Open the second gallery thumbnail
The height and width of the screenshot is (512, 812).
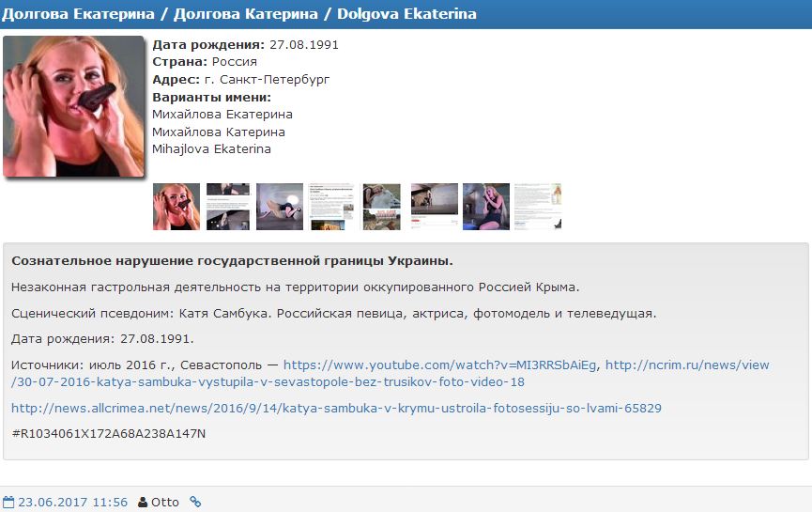228,207
